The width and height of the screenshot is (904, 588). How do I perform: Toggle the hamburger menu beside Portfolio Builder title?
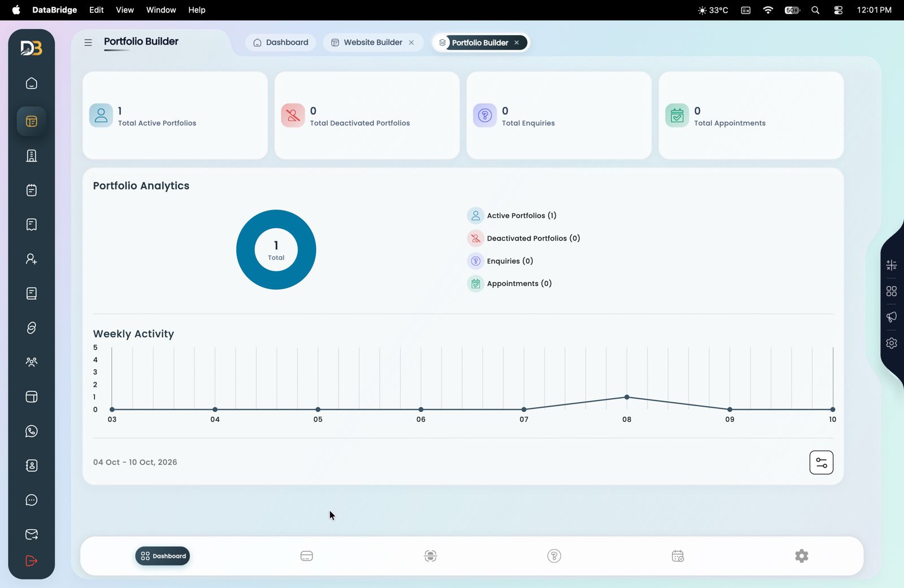pos(88,42)
